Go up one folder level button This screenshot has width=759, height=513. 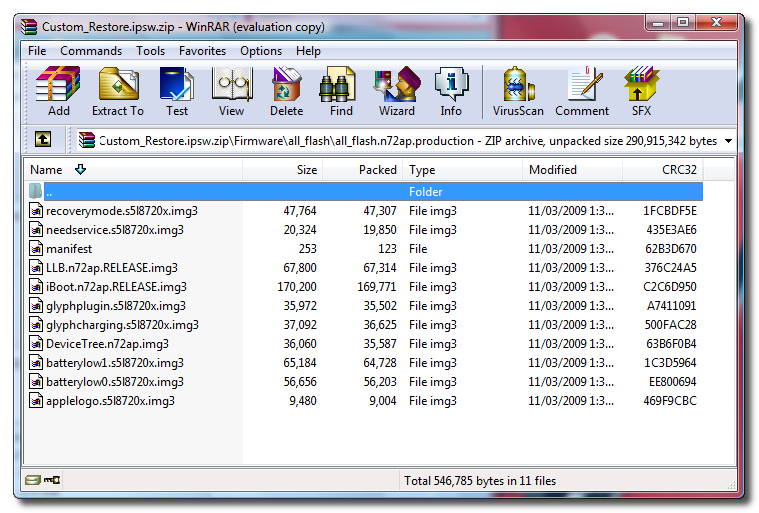pos(43,141)
